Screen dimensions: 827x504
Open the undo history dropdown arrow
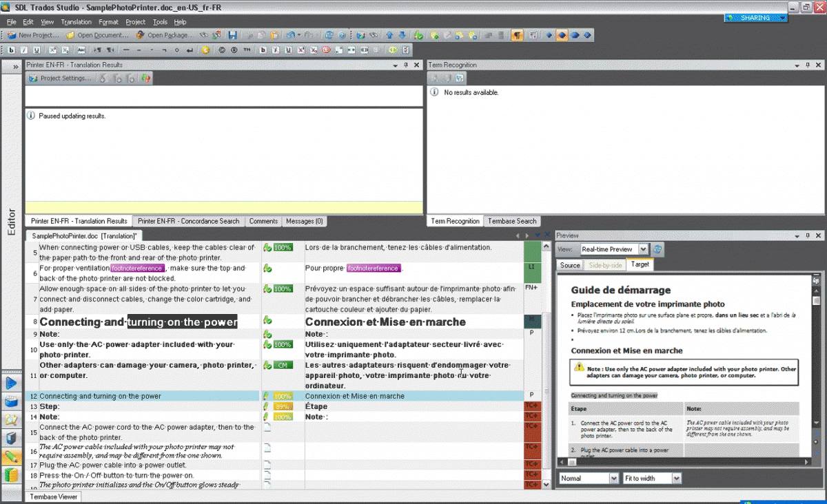coord(298,35)
